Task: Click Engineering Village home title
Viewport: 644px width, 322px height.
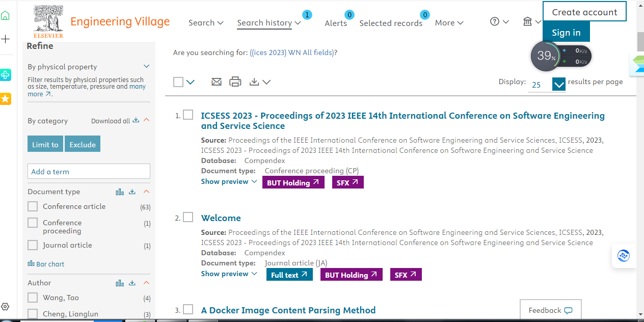Action: 120,21
